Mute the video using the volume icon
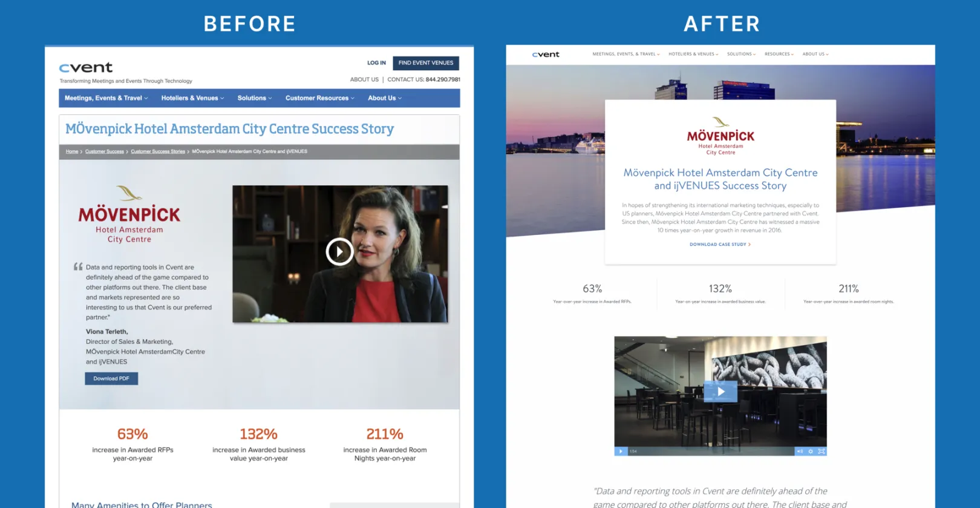The height and width of the screenshot is (508, 980). [x=800, y=451]
